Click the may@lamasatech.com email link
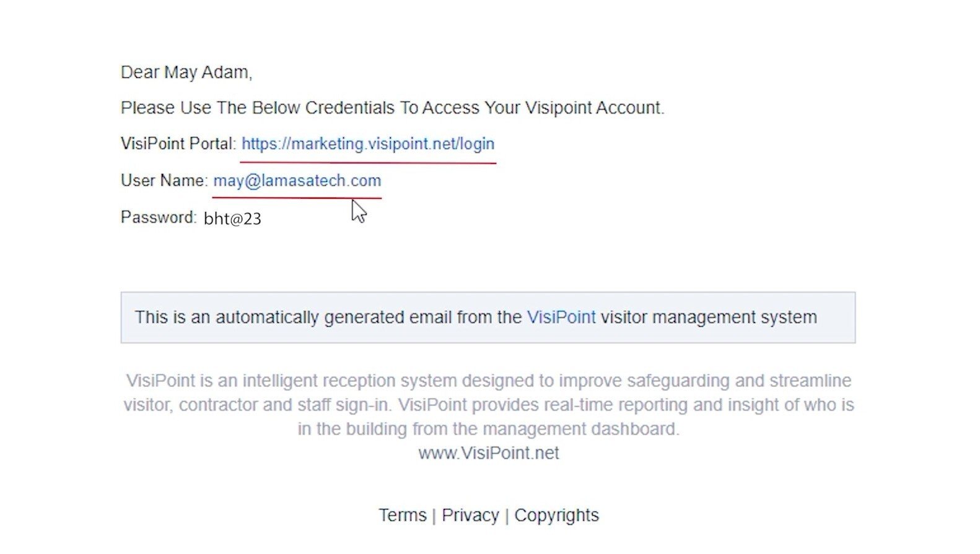Viewport: 980px width, 554px height. [x=297, y=181]
